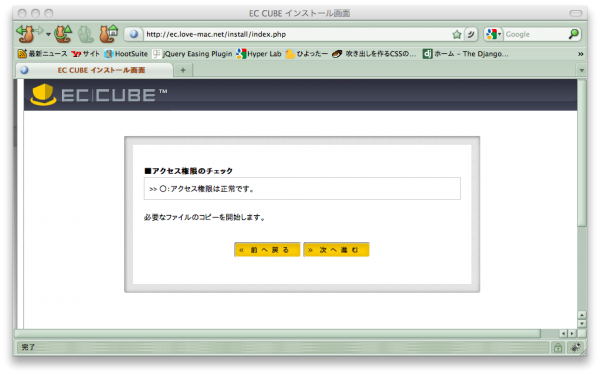600x375 pixels.
Task: Click the horizontal scrollbar right arrow
Action: pos(572,334)
